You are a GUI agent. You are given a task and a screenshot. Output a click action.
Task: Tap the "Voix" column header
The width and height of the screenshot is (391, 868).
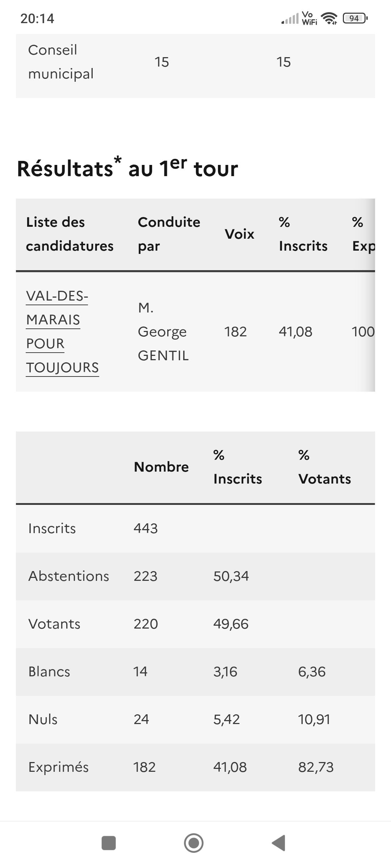click(239, 234)
